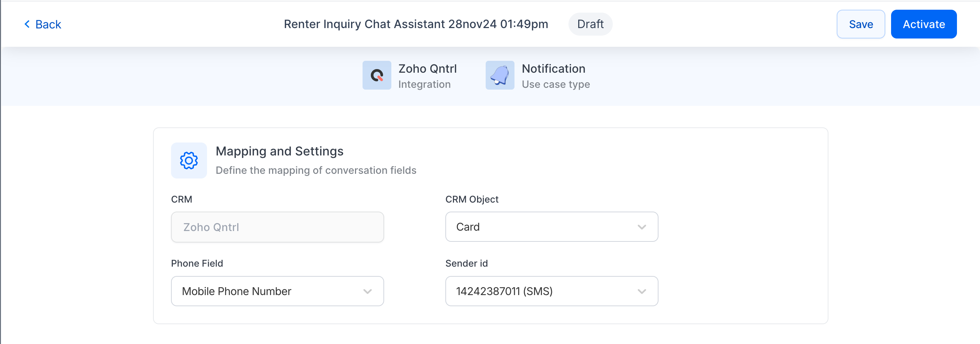Click the 'Sender id' label

click(x=466, y=263)
